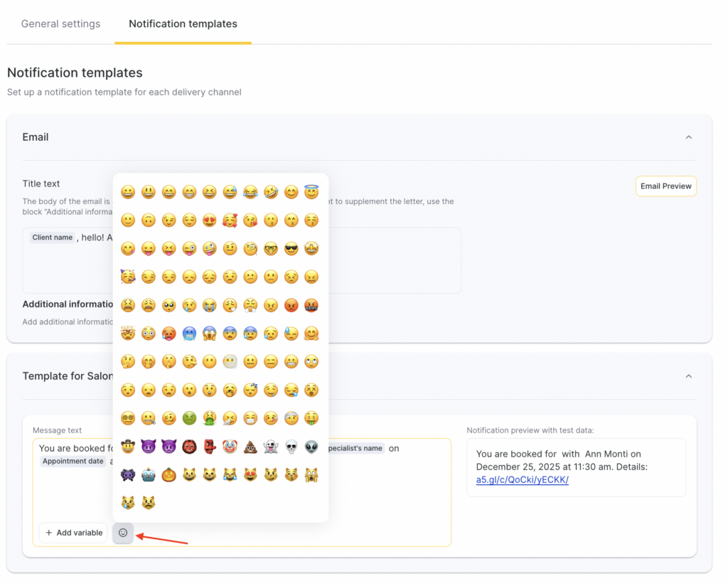Collapse the Template for Salon section
This screenshot has width=728, height=584.
coord(688,376)
